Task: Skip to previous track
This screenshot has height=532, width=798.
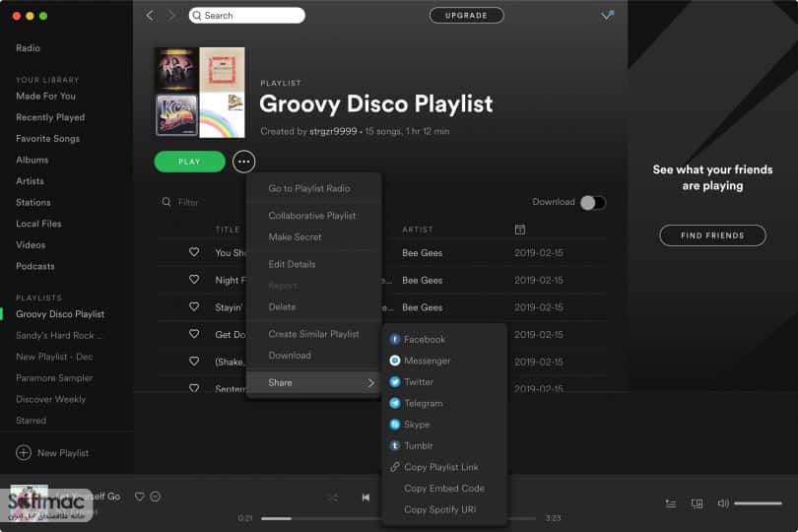Action: coord(366,498)
